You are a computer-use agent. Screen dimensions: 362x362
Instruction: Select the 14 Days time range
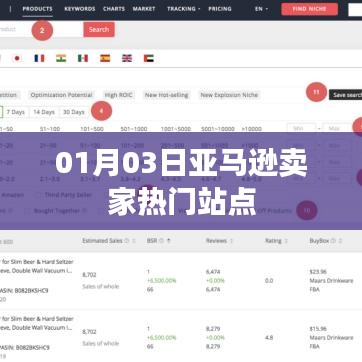pyautogui.click(x=44, y=112)
